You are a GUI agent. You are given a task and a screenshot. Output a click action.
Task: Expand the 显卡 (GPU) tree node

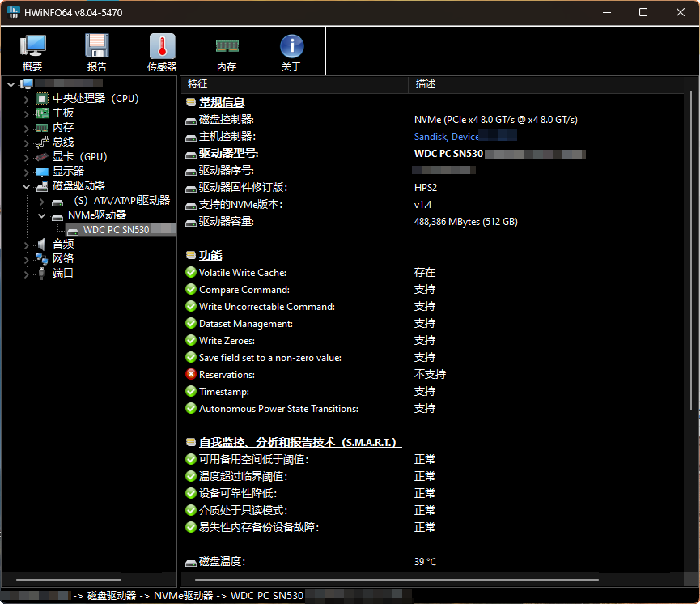click(x=27, y=157)
